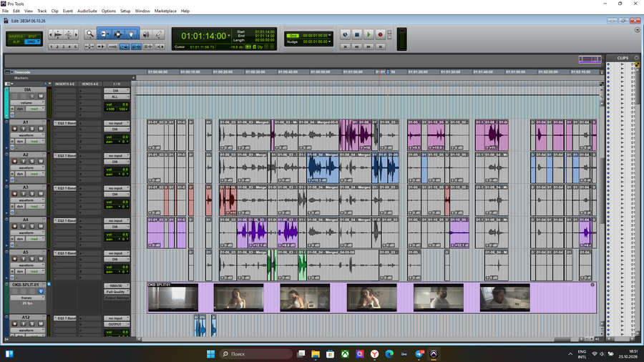Recall zoom preset 5

75,47
